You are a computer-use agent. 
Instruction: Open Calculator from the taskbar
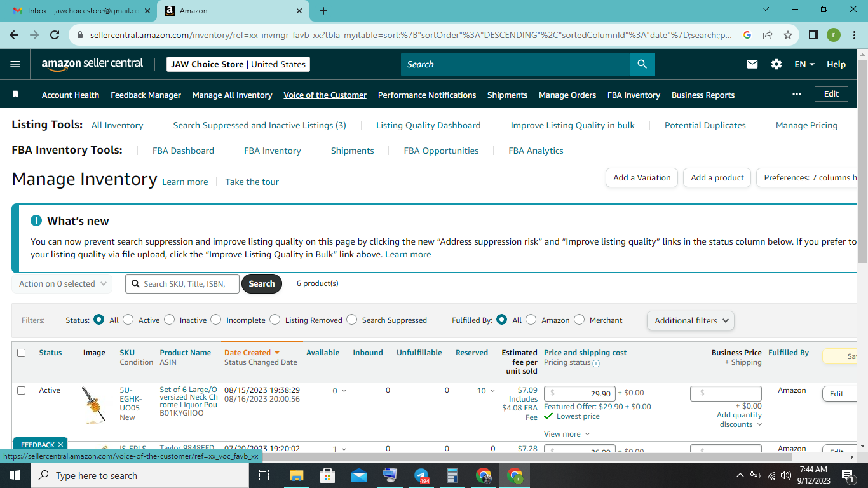(452, 475)
